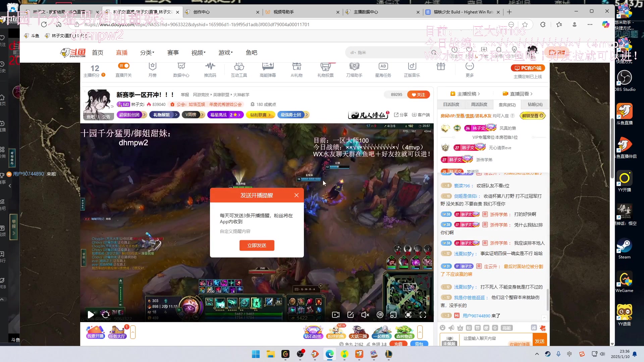Click the 关注 follow button
The width and height of the screenshot is (644, 362).
click(x=419, y=95)
